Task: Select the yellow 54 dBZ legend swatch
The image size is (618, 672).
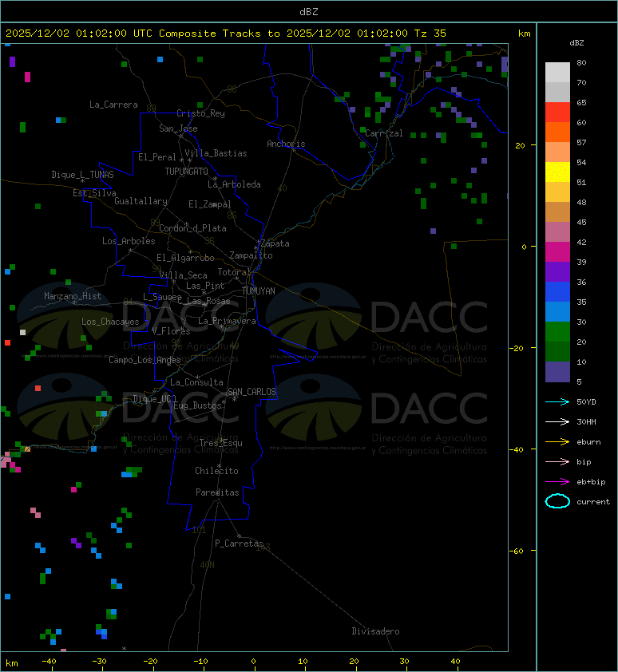Action: (x=557, y=172)
